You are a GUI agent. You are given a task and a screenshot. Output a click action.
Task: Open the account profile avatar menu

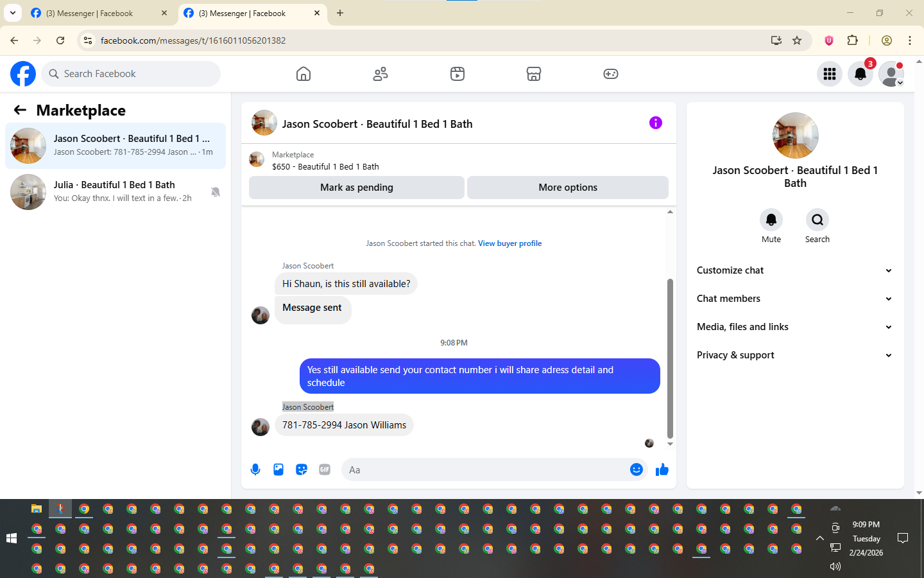coord(891,74)
